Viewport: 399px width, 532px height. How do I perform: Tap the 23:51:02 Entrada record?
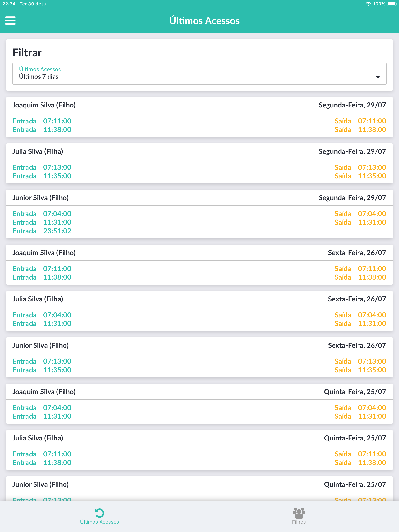(57, 231)
